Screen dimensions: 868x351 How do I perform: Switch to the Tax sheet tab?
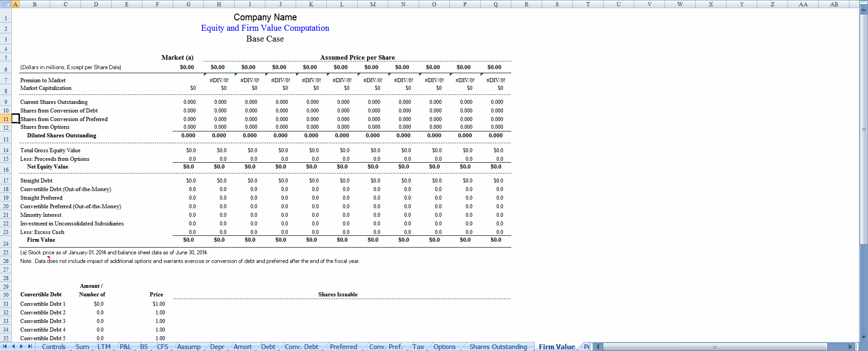(418, 347)
